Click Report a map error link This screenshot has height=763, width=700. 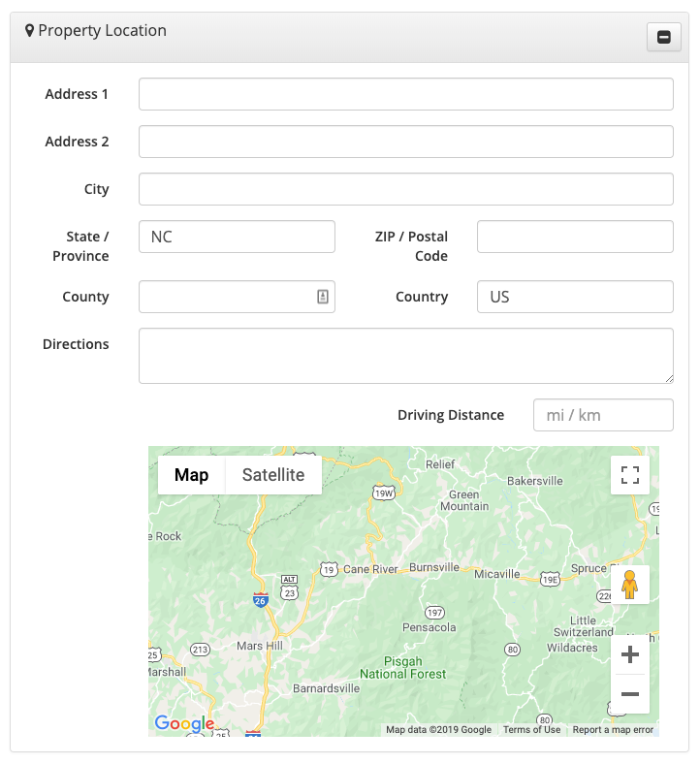click(x=613, y=730)
